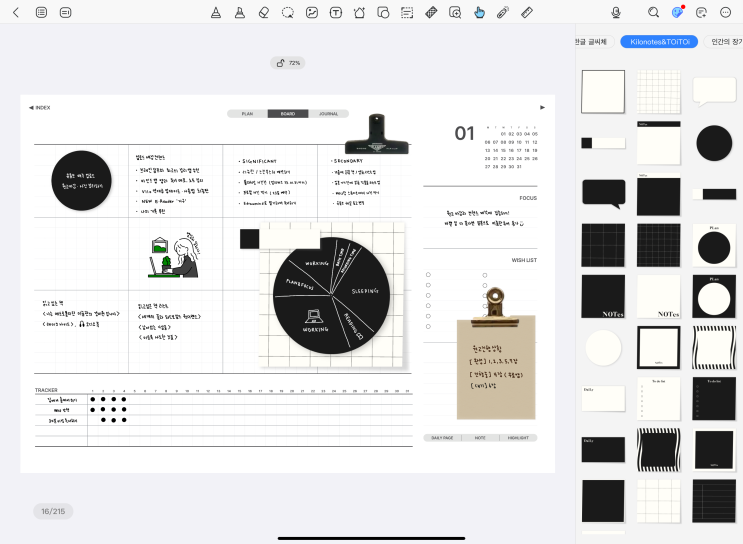The height and width of the screenshot is (544, 743).
Task: Switch to the JOURNAL planner tab
Action: pyautogui.click(x=328, y=114)
